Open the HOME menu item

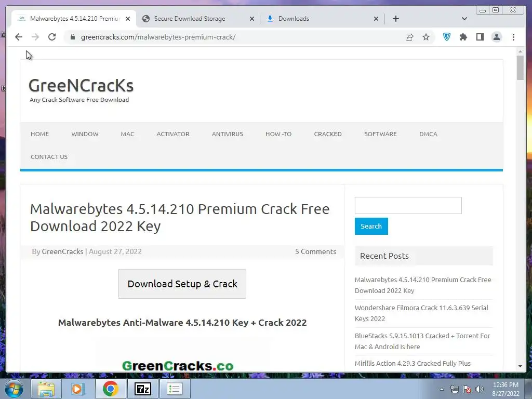pos(39,134)
